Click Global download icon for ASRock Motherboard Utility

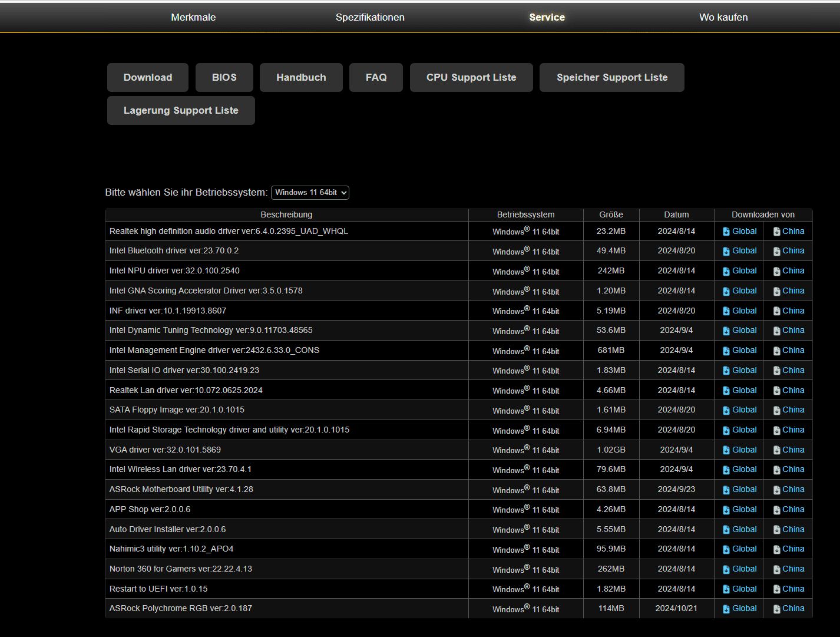726,490
